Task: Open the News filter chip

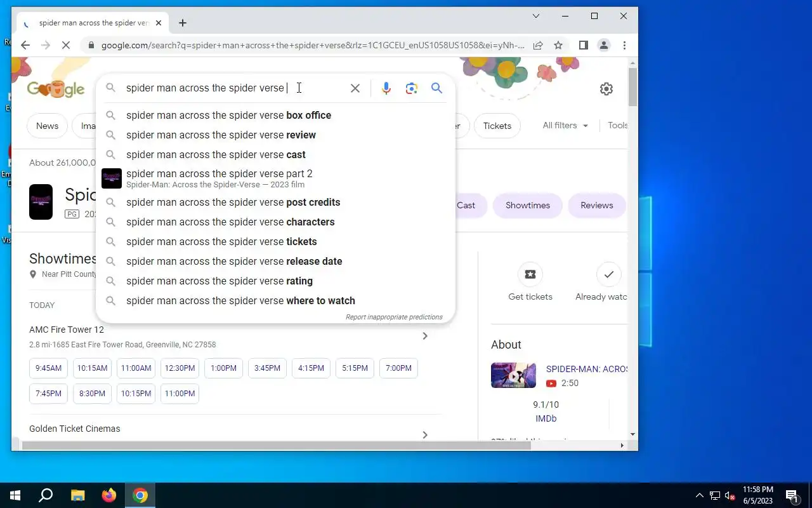Action: pyautogui.click(x=47, y=126)
